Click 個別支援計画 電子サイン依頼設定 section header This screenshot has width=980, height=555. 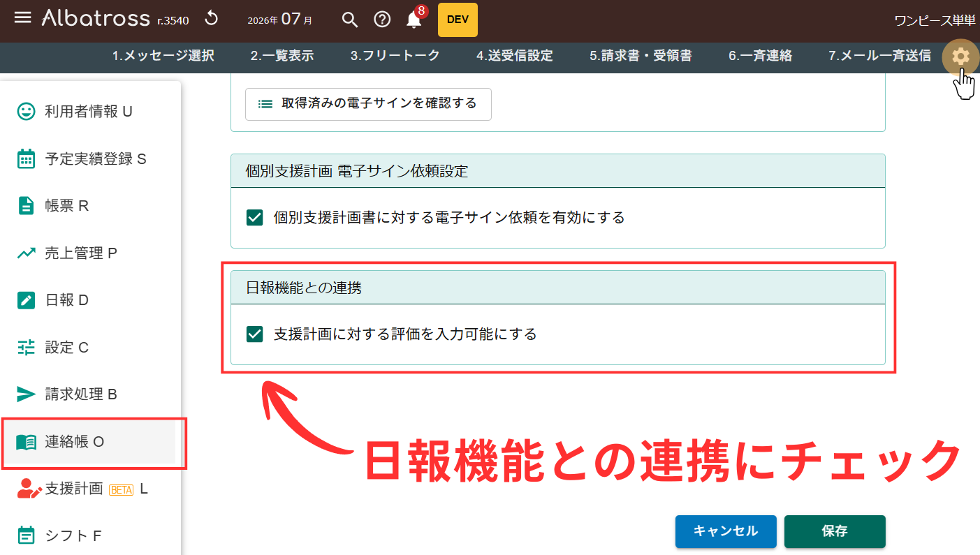[x=558, y=171]
